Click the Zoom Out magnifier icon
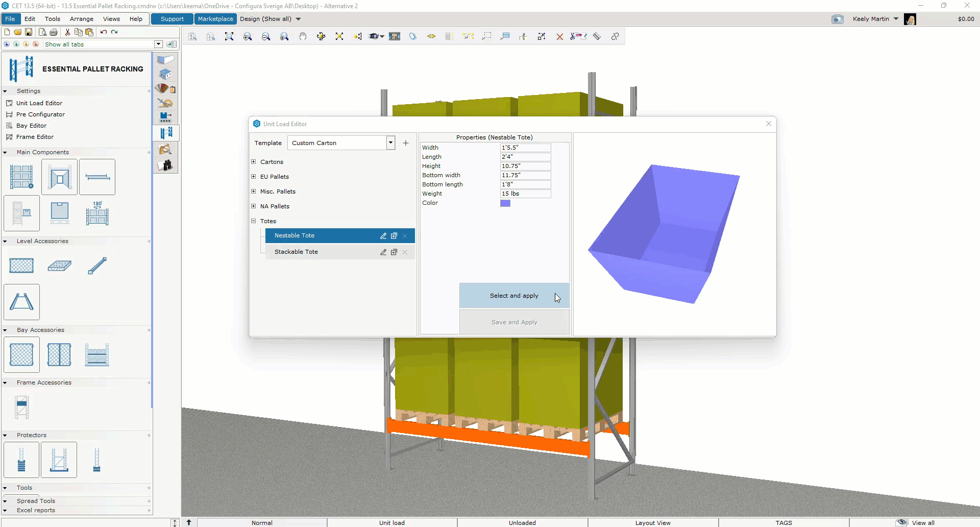 click(266, 36)
